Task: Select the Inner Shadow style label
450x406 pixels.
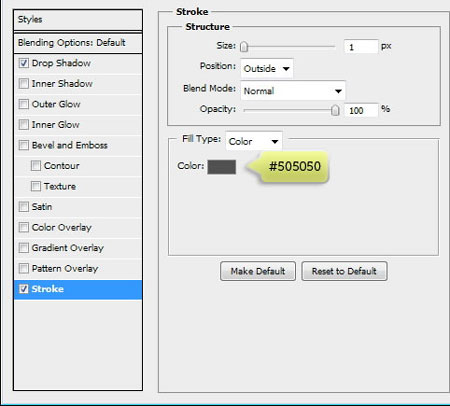Action: point(62,84)
